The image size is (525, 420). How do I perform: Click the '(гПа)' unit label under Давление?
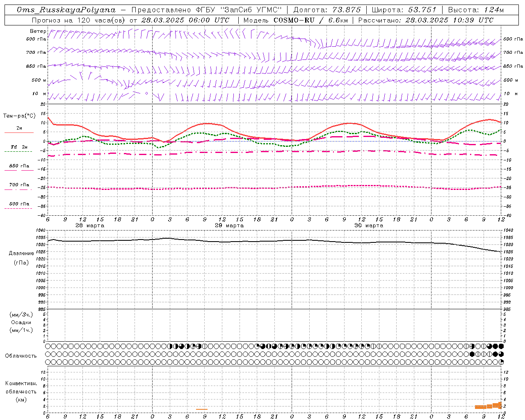21,262
